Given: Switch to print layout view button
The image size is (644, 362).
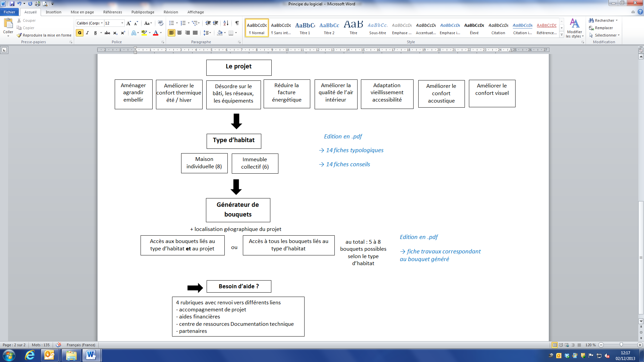Looking at the screenshot, I should [x=555, y=345].
